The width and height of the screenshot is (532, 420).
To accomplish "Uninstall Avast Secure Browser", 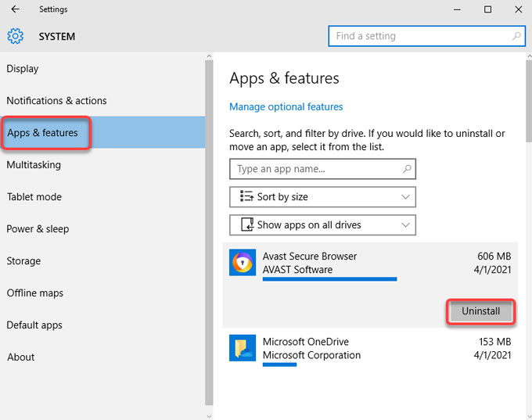I will (x=481, y=311).
